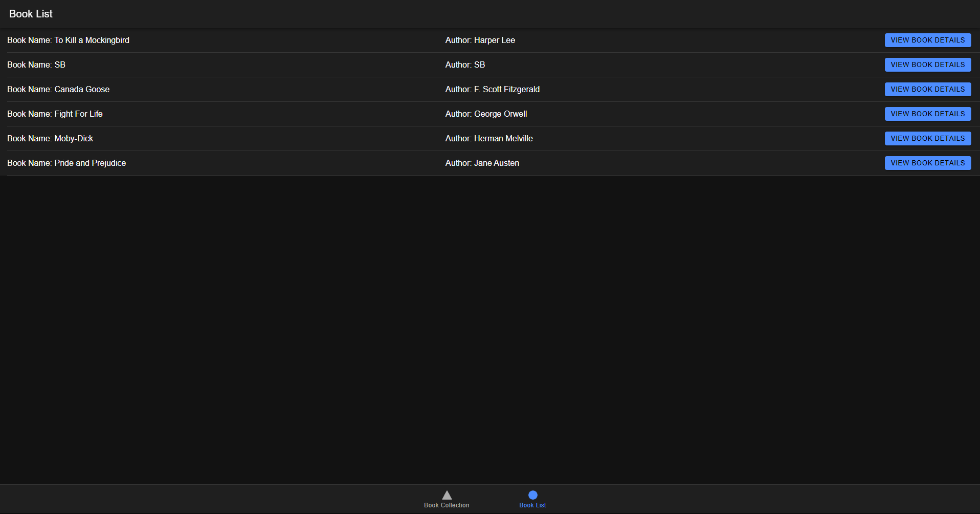980x514 pixels.
Task: View book details for To Kill a Mockingbird
Action: [927, 40]
